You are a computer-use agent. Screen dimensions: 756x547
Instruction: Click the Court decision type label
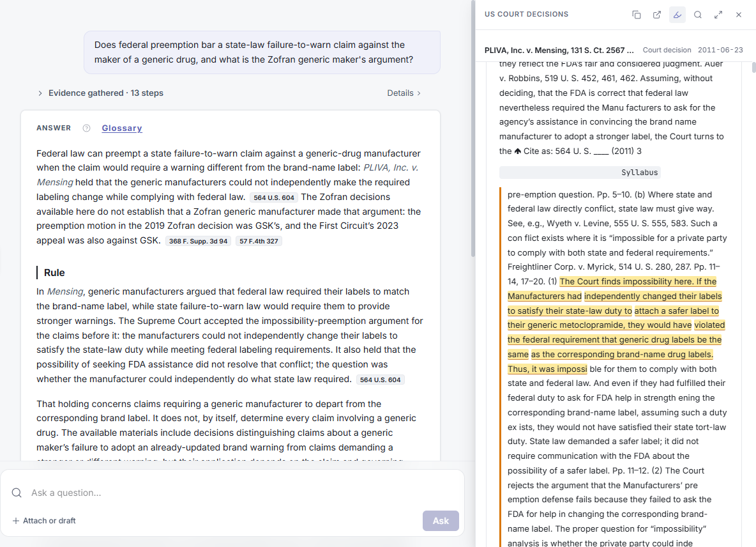pyautogui.click(x=667, y=50)
